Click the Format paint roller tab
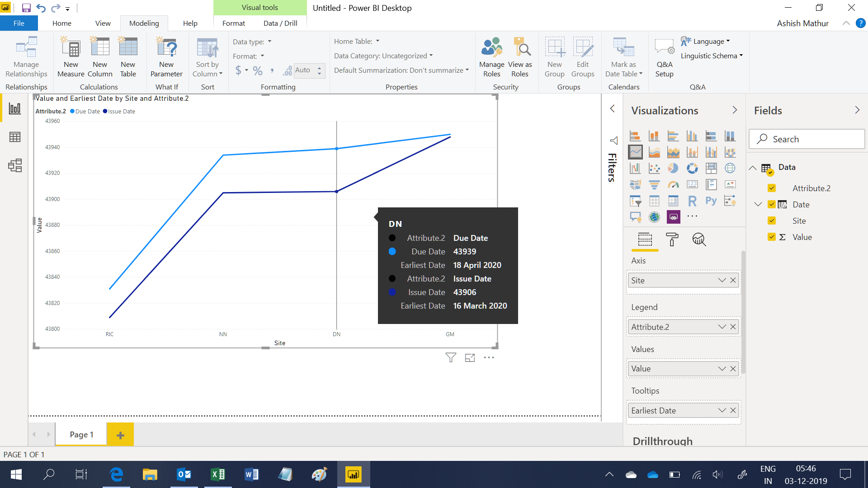The image size is (868, 488). [x=672, y=239]
